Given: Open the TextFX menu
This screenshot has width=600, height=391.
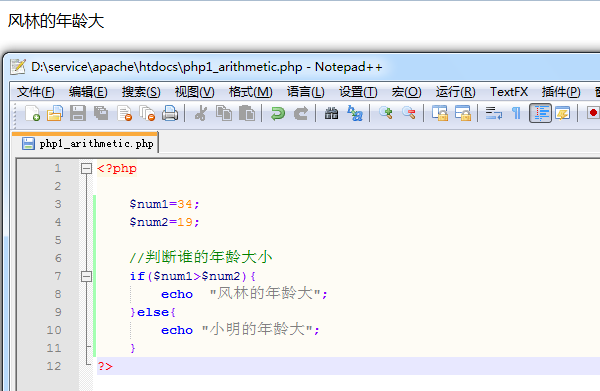Looking at the screenshot, I should tap(509, 92).
